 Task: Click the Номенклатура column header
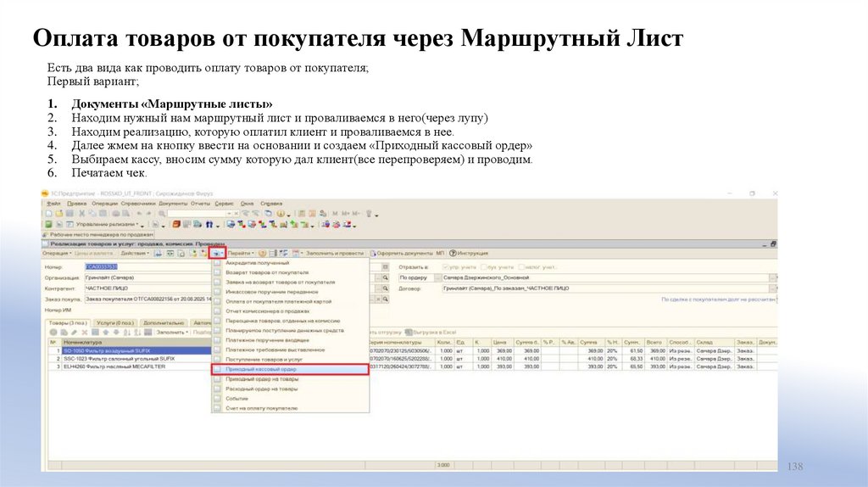click(x=136, y=343)
